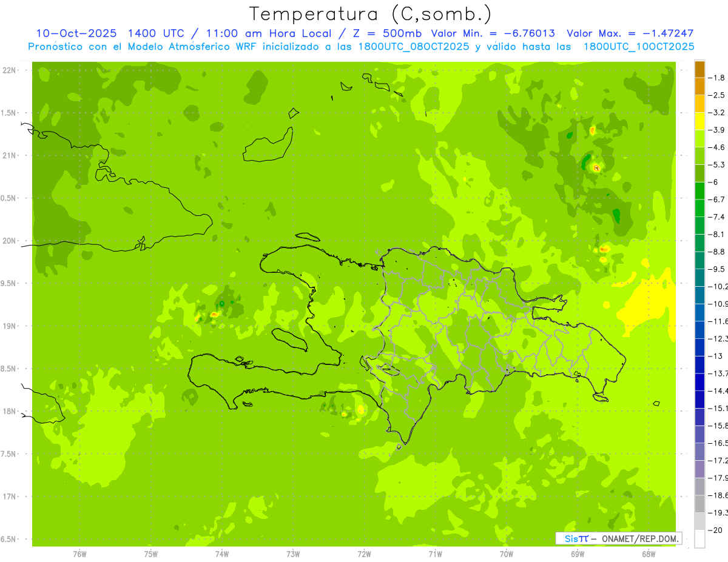Click the 'Valor Min. = -6.76013' value
This screenshot has width=728, height=562.
(494, 33)
